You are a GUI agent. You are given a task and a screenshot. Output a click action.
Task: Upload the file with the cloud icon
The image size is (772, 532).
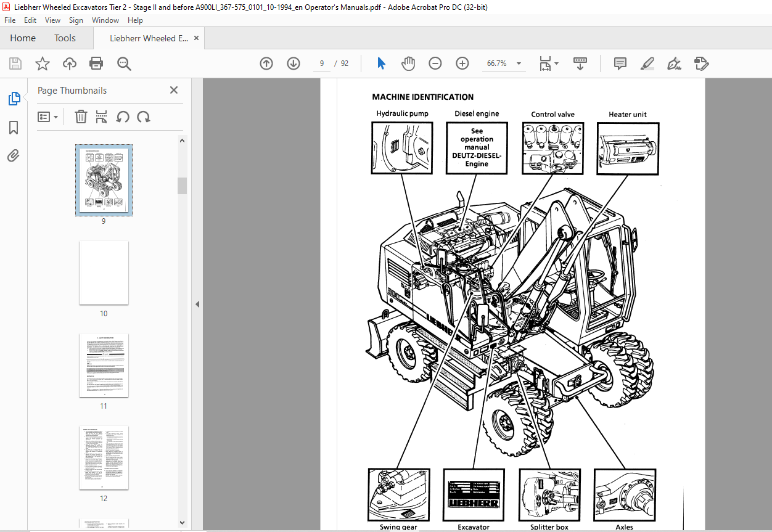[x=70, y=63]
